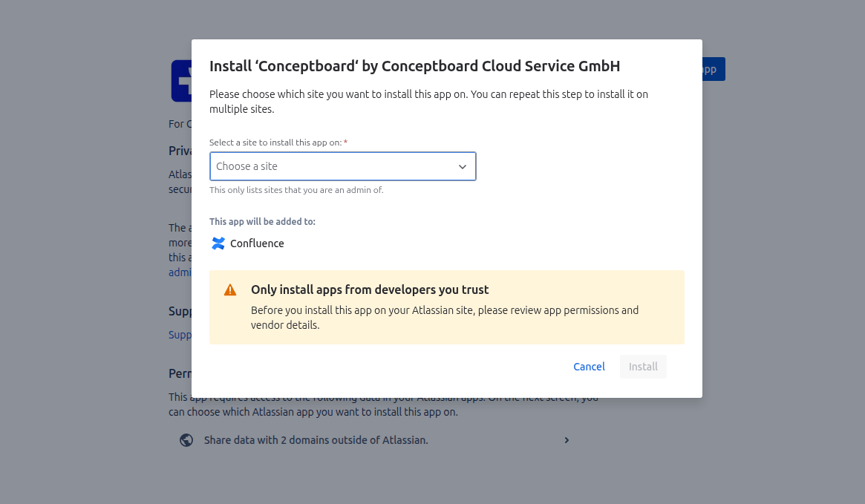Click chevron arrow next to Share data row
This screenshot has height=504, width=865.
pyautogui.click(x=567, y=440)
